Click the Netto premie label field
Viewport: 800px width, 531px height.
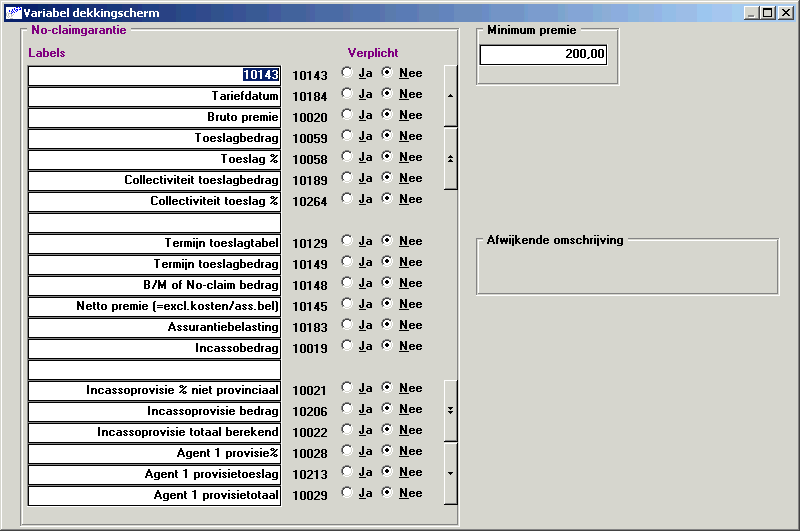pyautogui.click(x=154, y=306)
